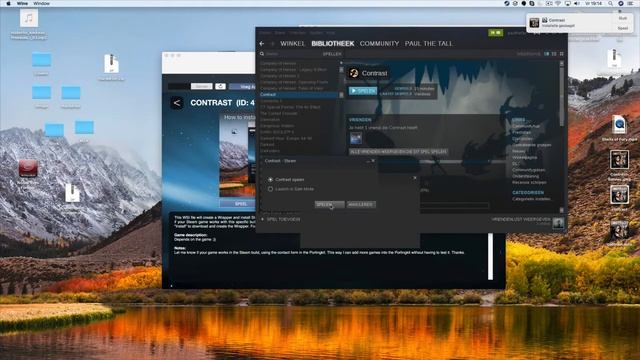640x360 pixels.
Task: Close the launch dialog with the title bar X
Action: click(x=373, y=161)
